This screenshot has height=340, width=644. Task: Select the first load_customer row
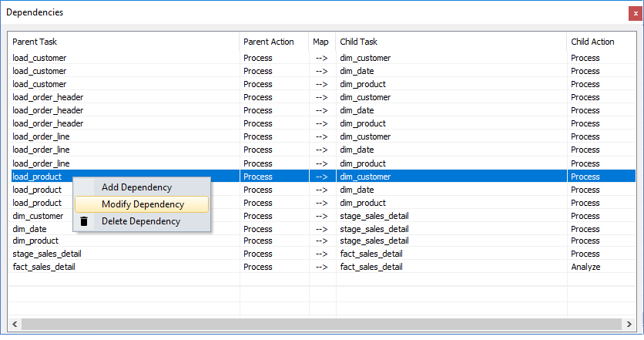click(39, 58)
